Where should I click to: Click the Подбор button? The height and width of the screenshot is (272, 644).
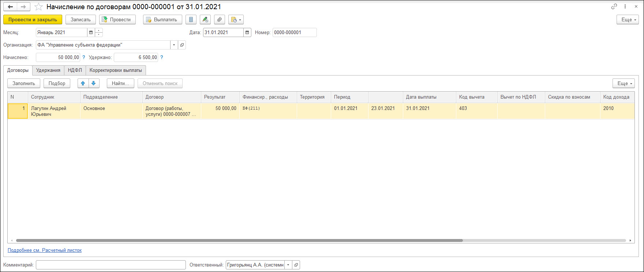click(57, 84)
